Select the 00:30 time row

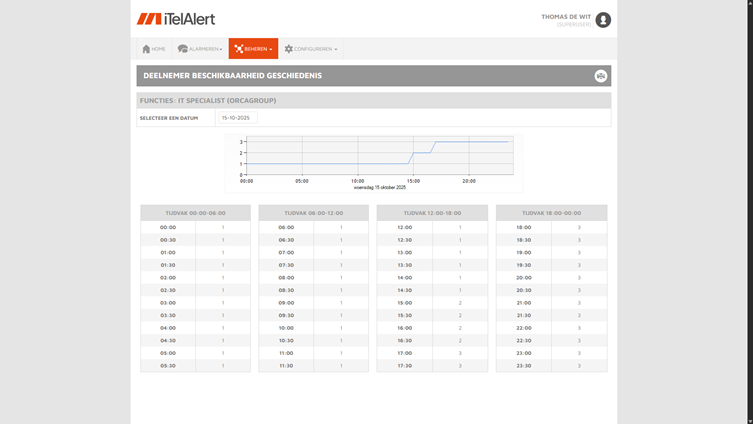coord(195,240)
